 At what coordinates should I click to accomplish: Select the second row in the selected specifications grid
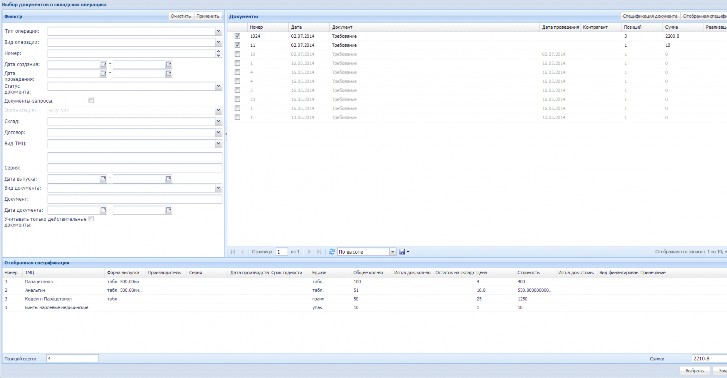click(364, 290)
